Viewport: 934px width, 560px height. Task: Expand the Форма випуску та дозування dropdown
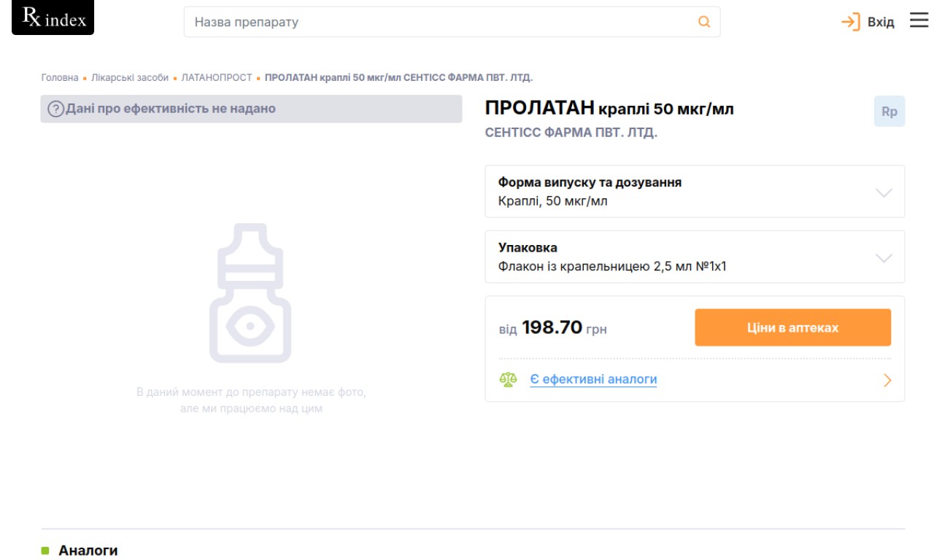[x=883, y=192]
